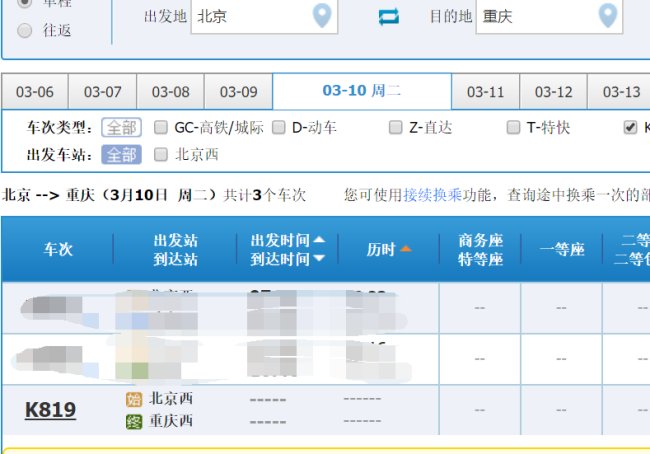Select the 03-12 date tab
Viewport: 650px width, 454px height.
click(x=553, y=92)
